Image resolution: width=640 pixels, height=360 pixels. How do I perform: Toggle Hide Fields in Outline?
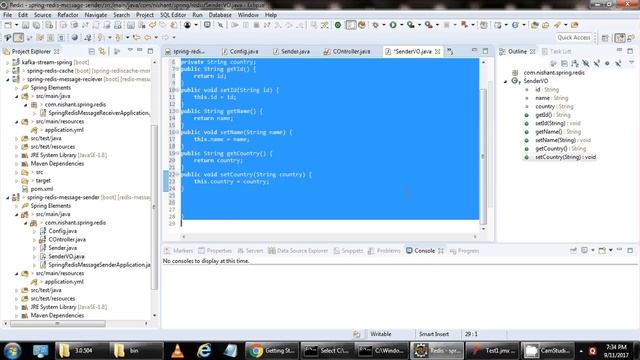pyautogui.click(x=586, y=64)
